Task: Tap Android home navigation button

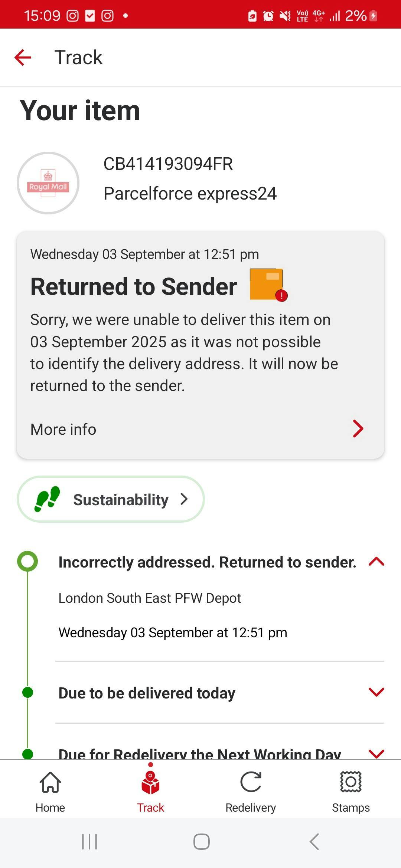Action: point(201,842)
